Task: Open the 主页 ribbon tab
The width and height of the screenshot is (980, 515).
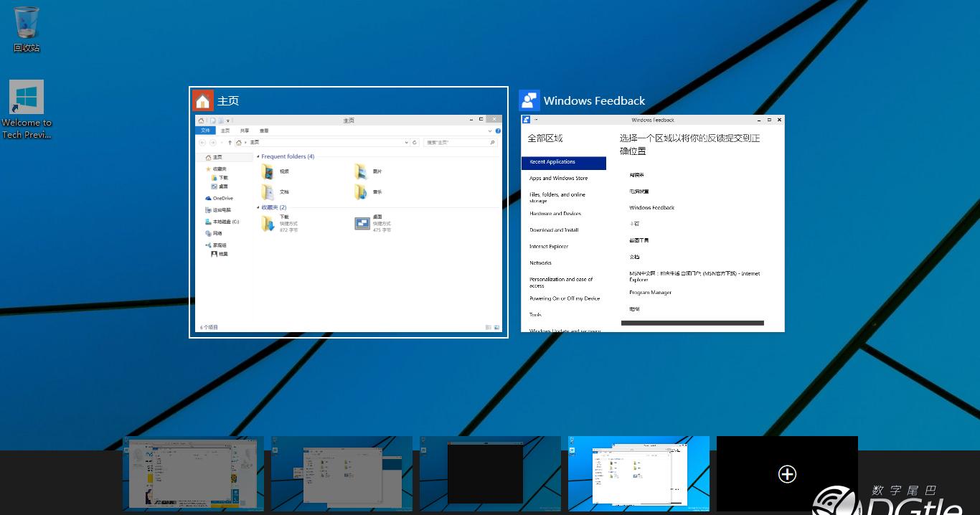Action: click(x=225, y=131)
